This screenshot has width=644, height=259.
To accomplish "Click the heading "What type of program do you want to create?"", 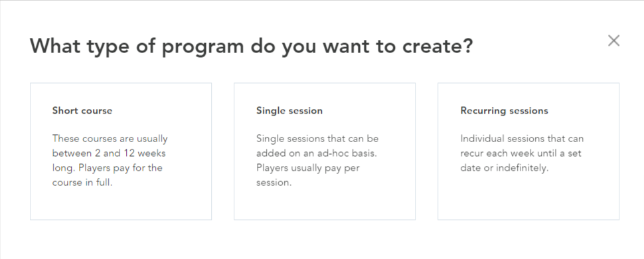I will (252, 46).
